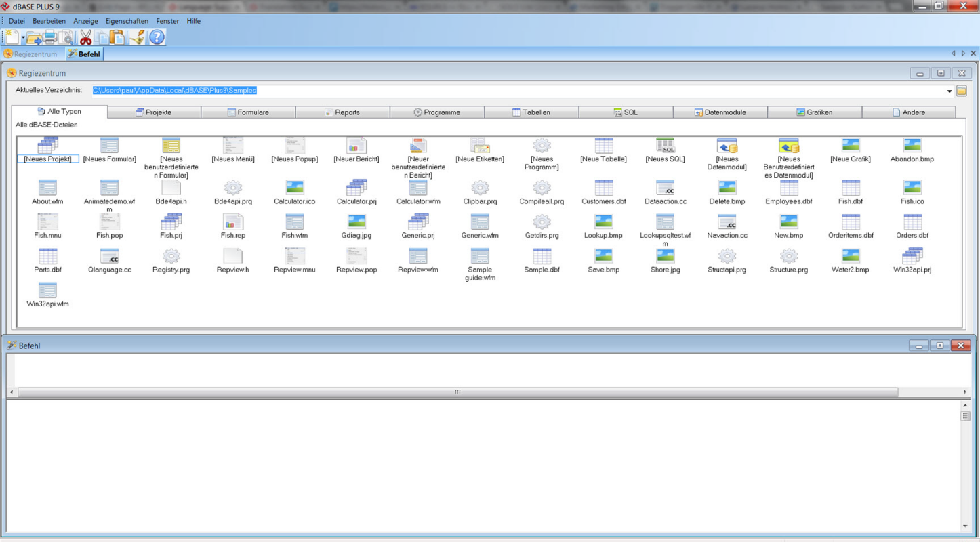Click the Cut scissors icon
Viewport: 980px width, 542px height.
tap(85, 37)
